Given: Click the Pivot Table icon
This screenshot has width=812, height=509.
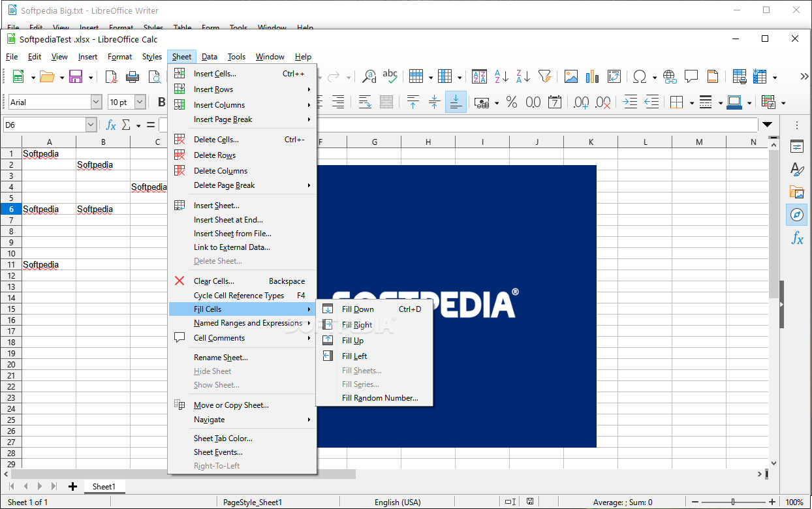Looking at the screenshot, I should pos(614,77).
